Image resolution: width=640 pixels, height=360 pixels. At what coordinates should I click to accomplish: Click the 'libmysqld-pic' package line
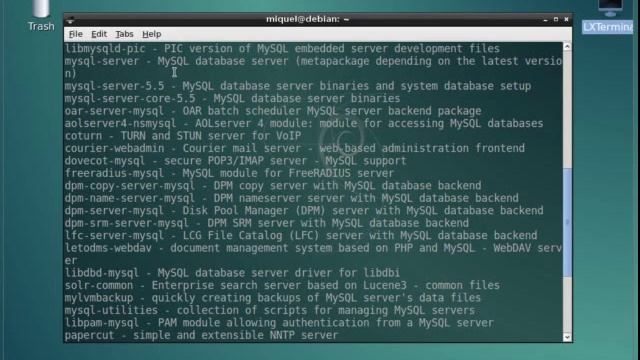(282, 49)
